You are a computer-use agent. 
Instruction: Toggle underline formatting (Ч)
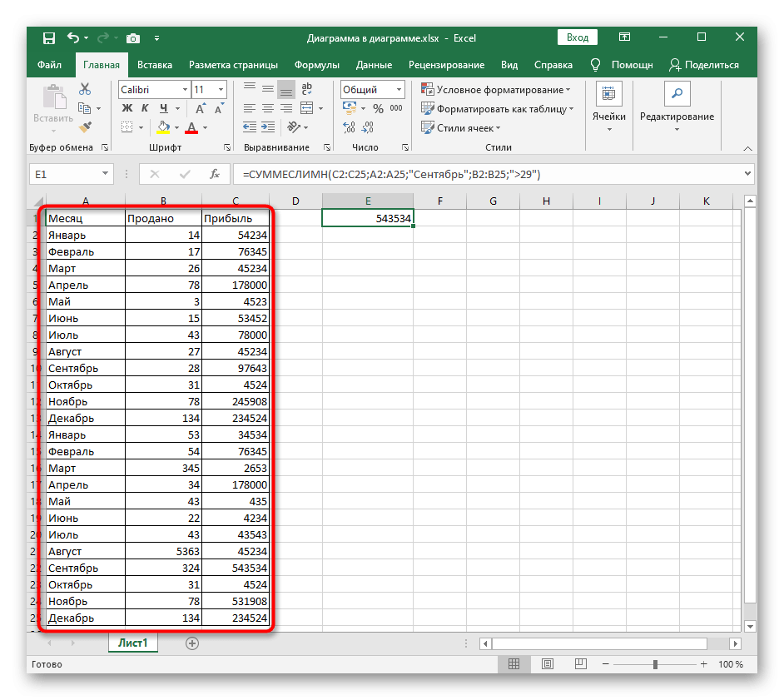coord(163,108)
